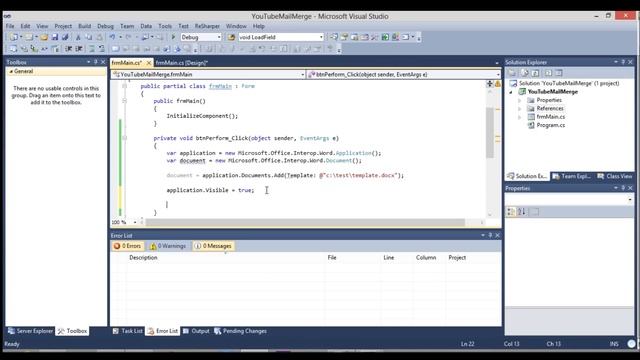Image resolution: width=640 pixels, height=360 pixels.
Task: Toggle auto-hide pin on Toolbox panel
Action: [x=96, y=62]
